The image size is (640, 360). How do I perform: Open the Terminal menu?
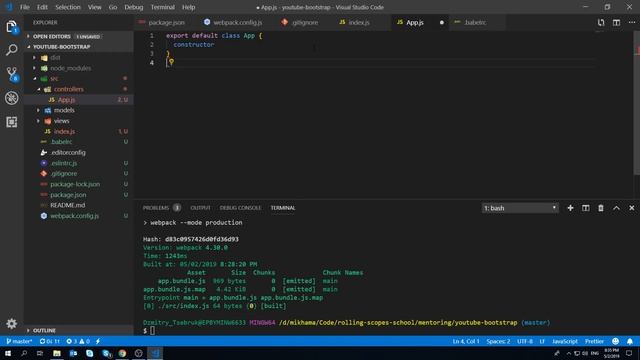coord(162,7)
